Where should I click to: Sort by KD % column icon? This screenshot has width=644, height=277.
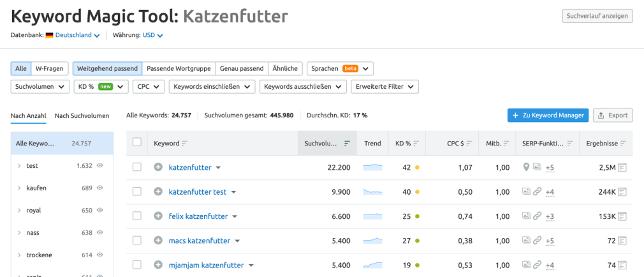tap(416, 144)
